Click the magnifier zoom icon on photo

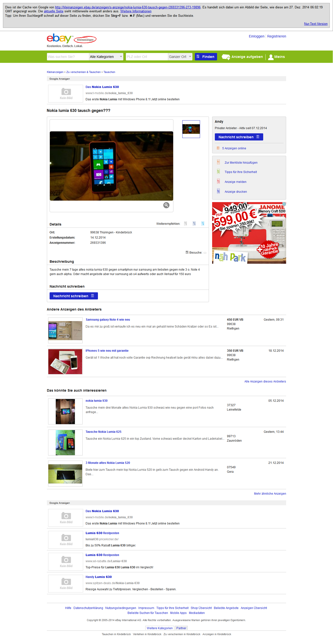pyautogui.click(x=166, y=205)
